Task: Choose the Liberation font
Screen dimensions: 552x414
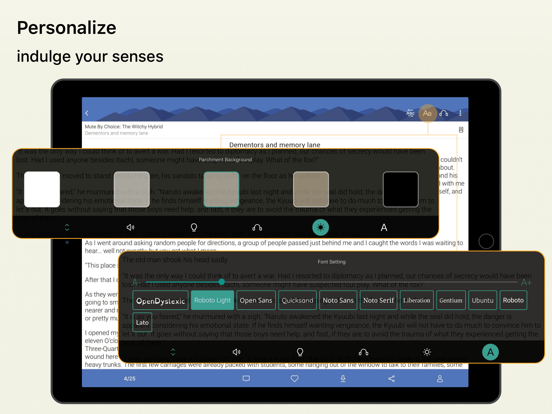Action: (x=417, y=300)
